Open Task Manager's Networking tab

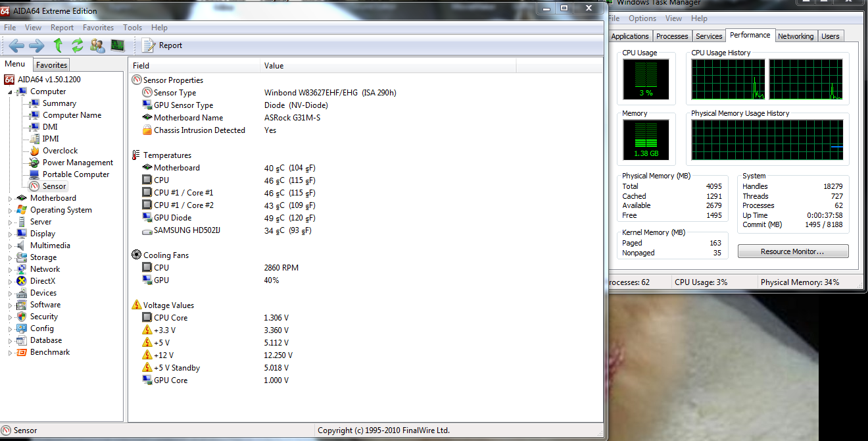click(x=796, y=36)
